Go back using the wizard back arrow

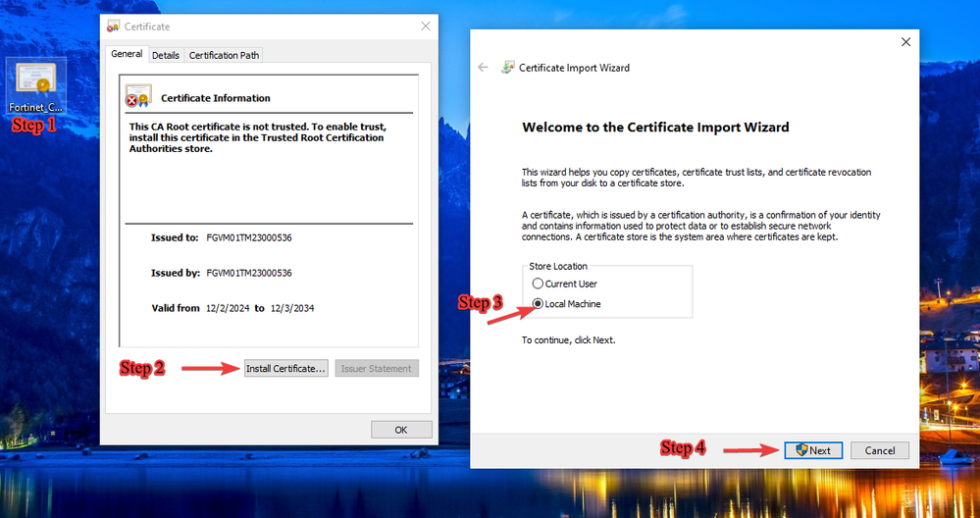[x=483, y=68]
